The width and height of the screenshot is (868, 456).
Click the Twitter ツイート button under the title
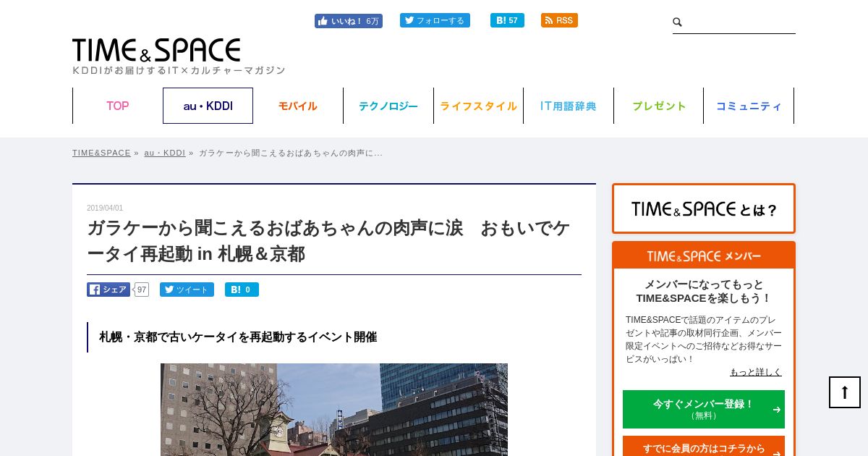(187, 290)
